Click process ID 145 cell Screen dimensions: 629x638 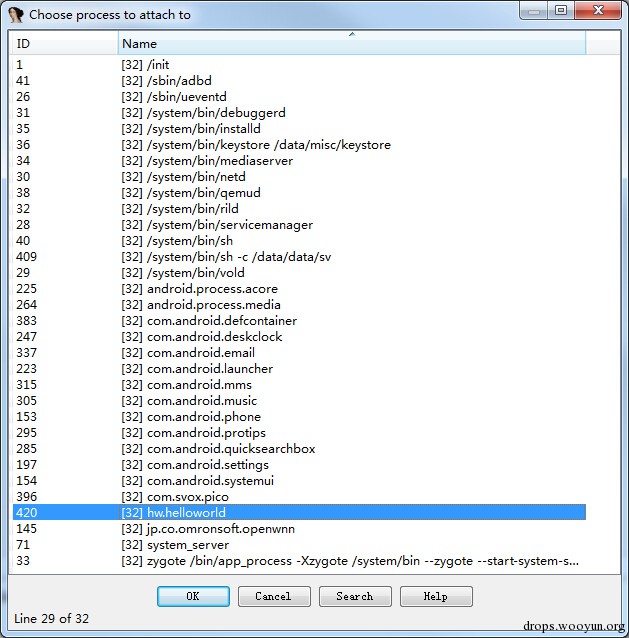pyautogui.click(x=27, y=529)
